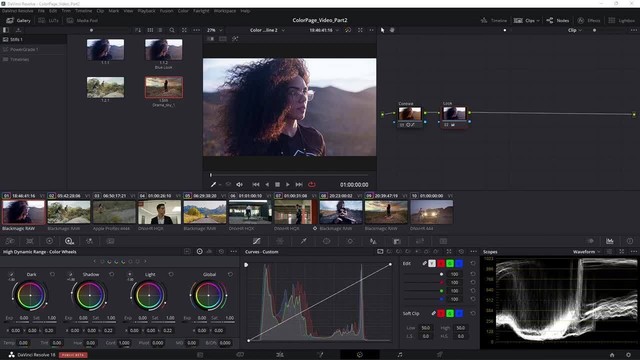Open the Curves palette icon
This screenshot has width=640, height=360.
coord(256,241)
